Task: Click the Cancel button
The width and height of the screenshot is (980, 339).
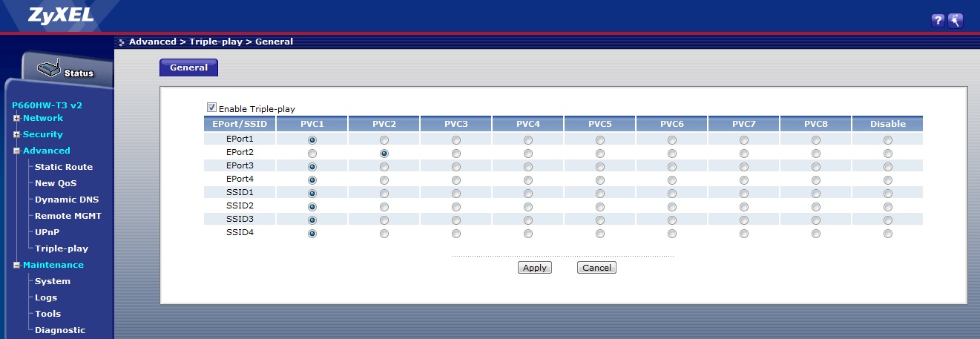Action: (596, 268)
